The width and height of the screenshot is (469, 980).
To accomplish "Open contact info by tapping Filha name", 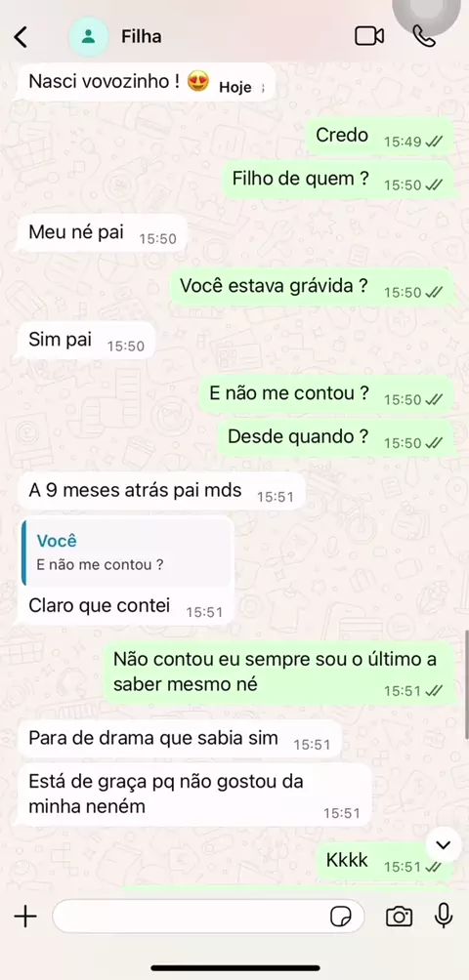I will [x=142, y=37].
